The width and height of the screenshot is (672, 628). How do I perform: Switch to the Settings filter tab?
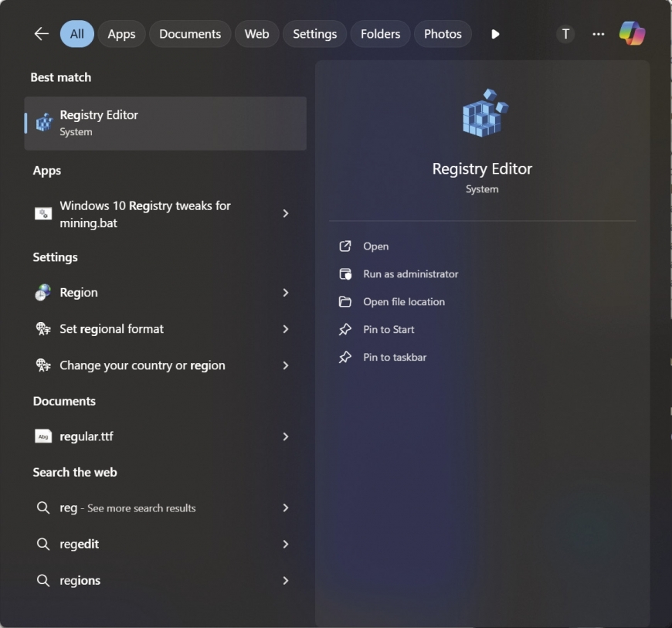coord(315,34)
